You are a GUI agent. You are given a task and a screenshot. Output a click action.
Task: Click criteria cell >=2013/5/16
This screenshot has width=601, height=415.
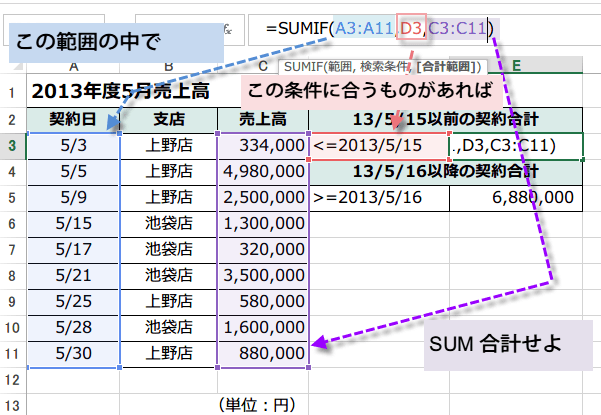pos(379,198)
